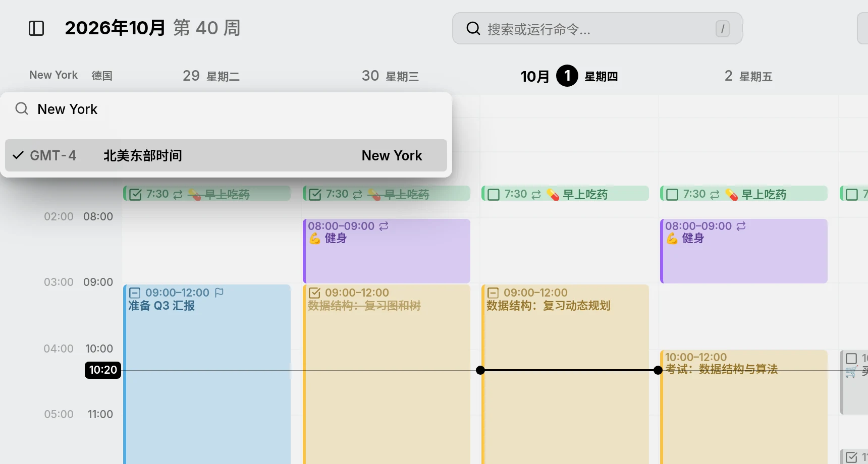Click the flag icon on 准备 Q3 汇报

coord(219,293)
